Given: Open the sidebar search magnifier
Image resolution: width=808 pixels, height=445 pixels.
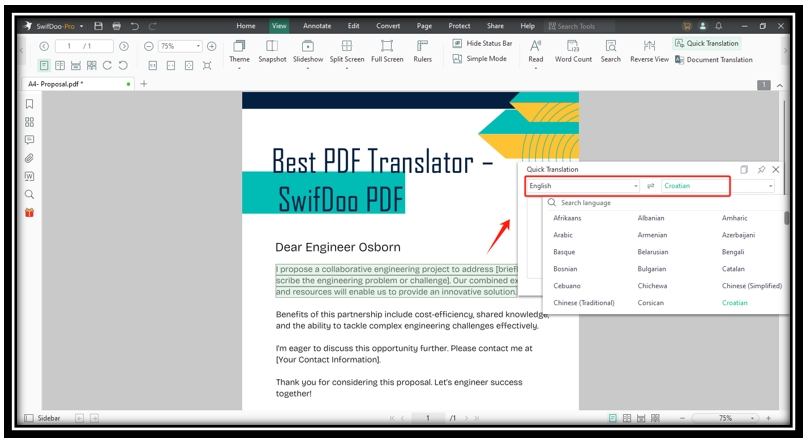Looking at the screenshot, I should click(x=29, y=194).
